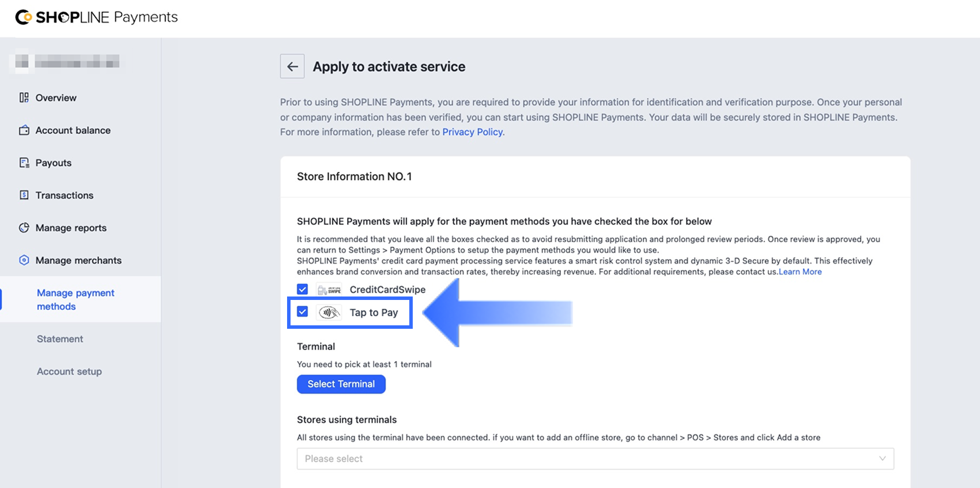The image size is (980, 488).
Task: Expand store list via dropdown chevron
Action: 882,459
